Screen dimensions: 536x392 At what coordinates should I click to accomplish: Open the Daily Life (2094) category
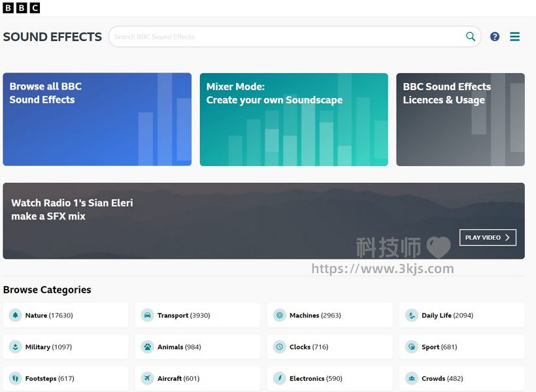click(x=462, y=315)
